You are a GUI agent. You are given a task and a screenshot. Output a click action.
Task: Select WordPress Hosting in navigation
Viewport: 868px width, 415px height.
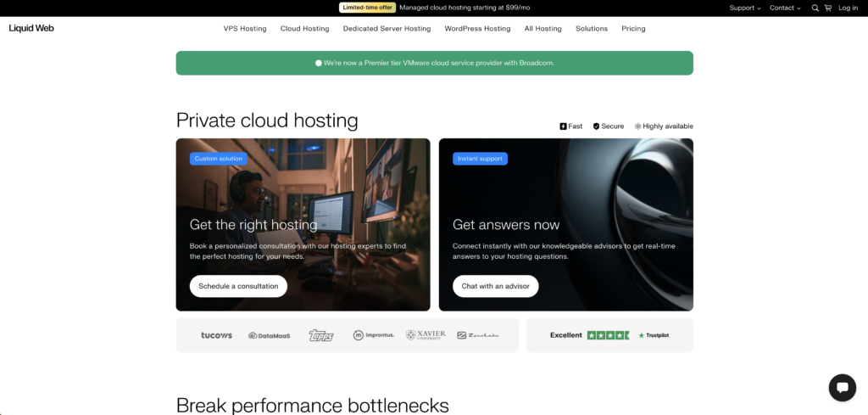[x=477, y=28]
